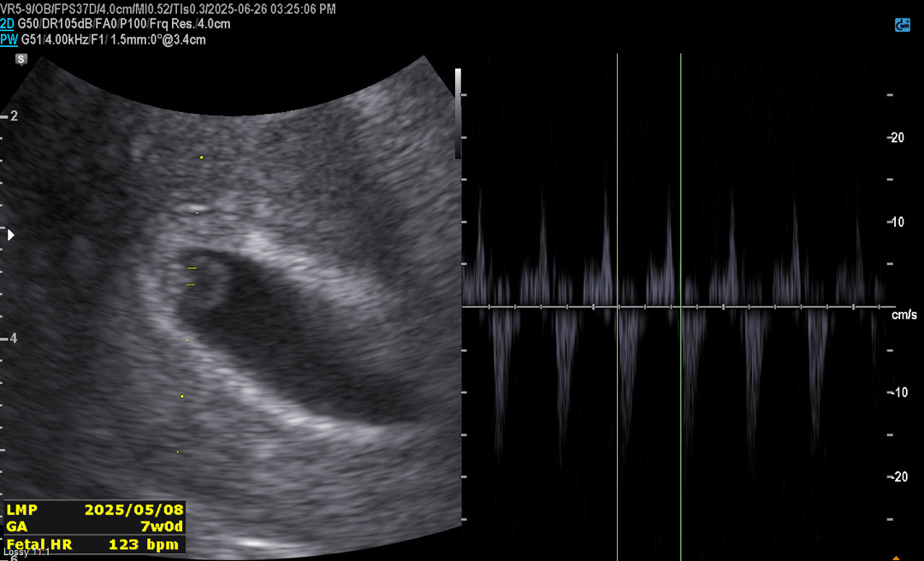The width and height of the screenshot is (924, 561).
Task: Click the orange triangle at bottom right
Action: pyautogui.click(x=896, y=558)
